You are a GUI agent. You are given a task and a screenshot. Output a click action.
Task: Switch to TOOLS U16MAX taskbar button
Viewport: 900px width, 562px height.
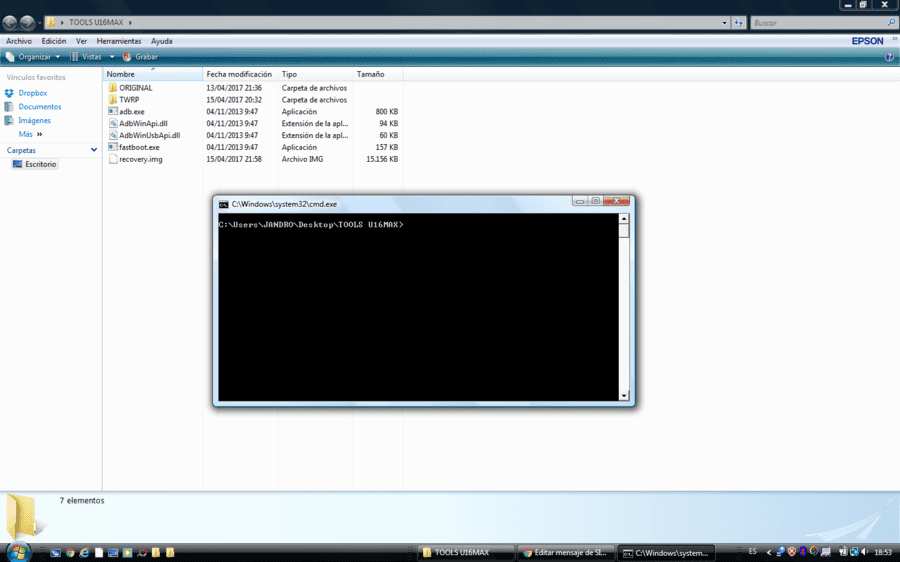click(465, 553)
